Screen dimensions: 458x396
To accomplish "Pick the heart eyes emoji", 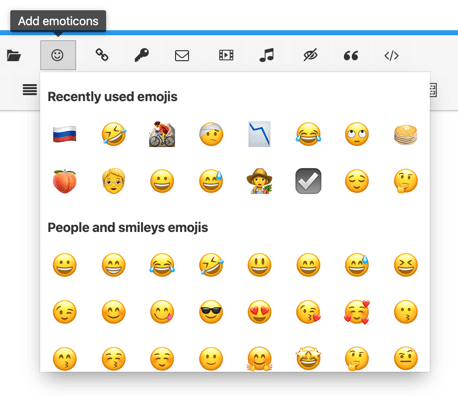I will 259,312.
